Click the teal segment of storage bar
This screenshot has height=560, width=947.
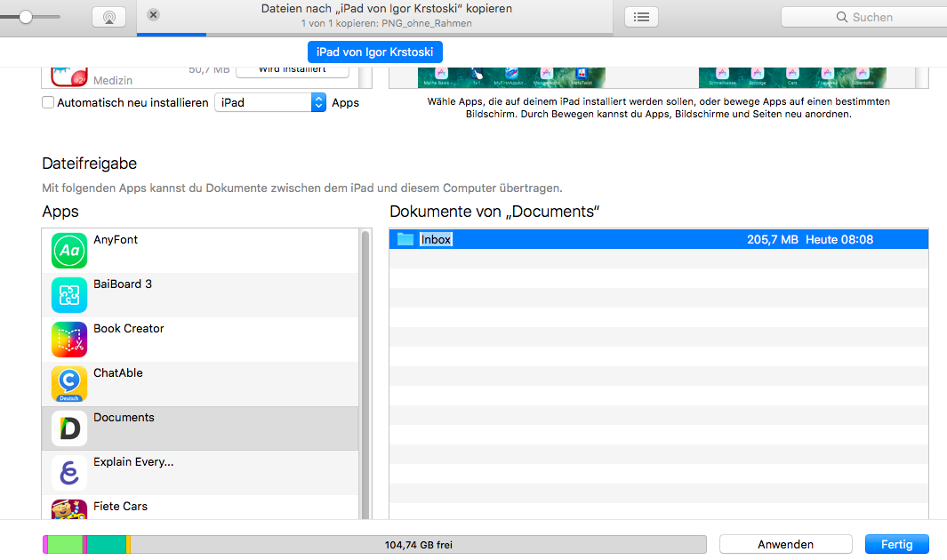coord(107,544)
